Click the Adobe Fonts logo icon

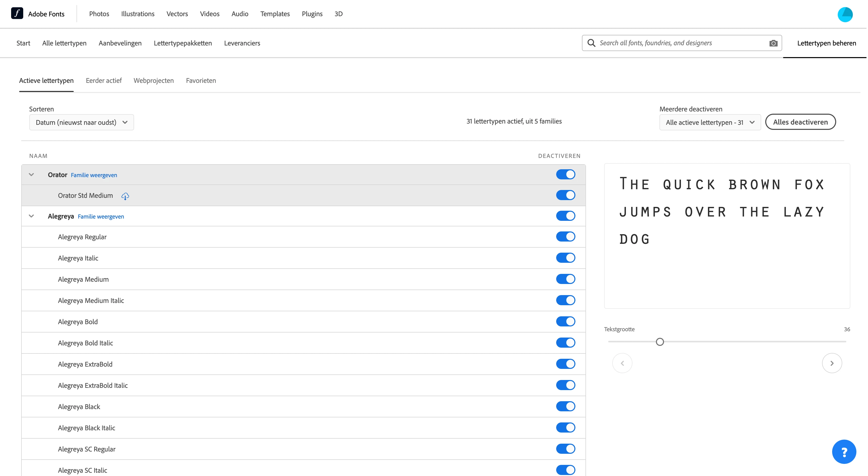[17, 13]
